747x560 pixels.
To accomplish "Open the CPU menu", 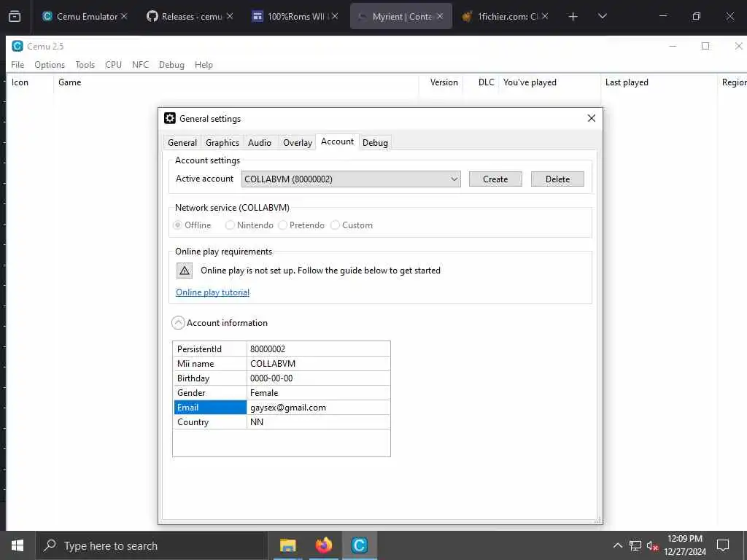I will pyautogui.click(x=113, y=65).
